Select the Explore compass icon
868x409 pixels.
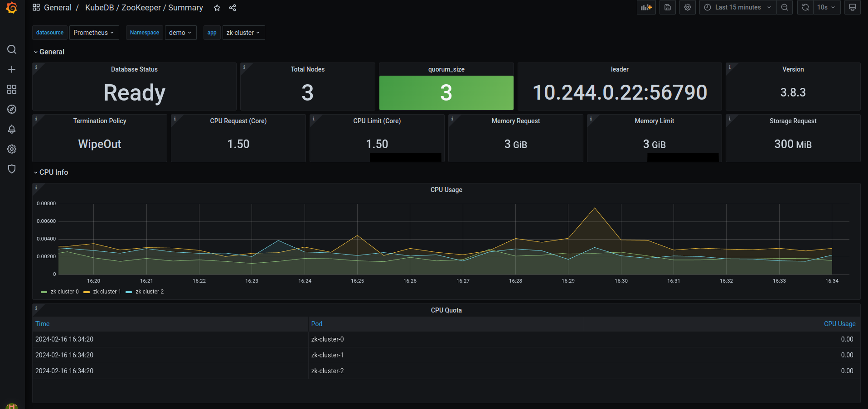point(12,109)
